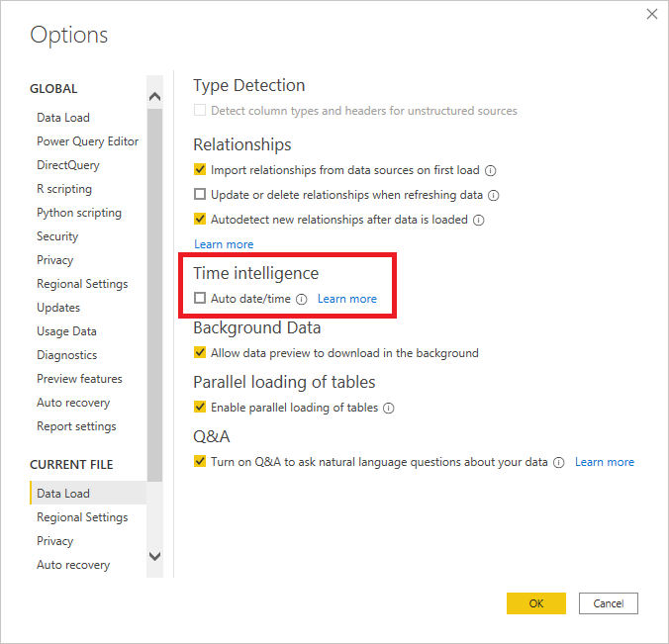The width and height of the screenshot is (669, 644).
Task: Click sidebar scroll down arrow
Action: tap(154, 556)
